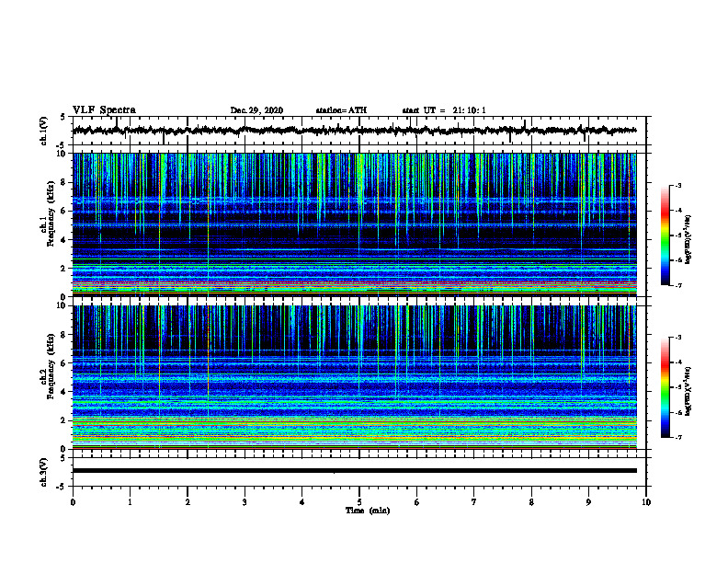Click the "9" tick on the time axis
This screenshot has height=563, width=728.
coord(588,502)
